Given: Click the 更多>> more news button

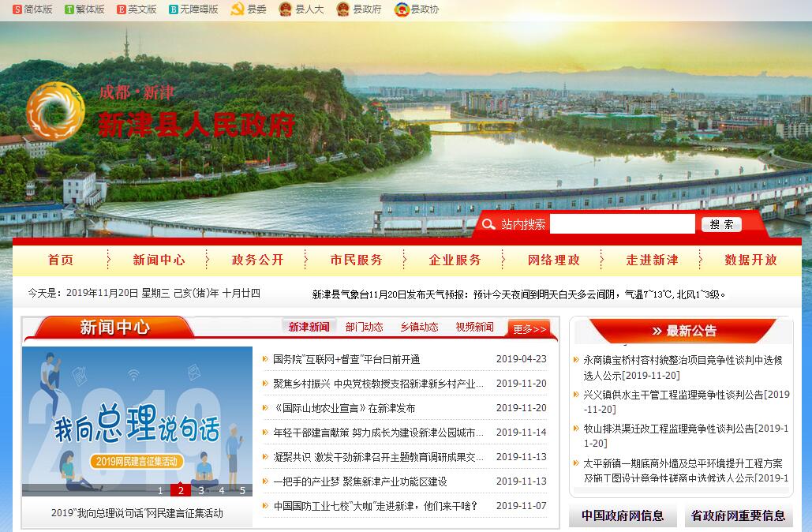Looking at the screenshot, I should (529, 329).
